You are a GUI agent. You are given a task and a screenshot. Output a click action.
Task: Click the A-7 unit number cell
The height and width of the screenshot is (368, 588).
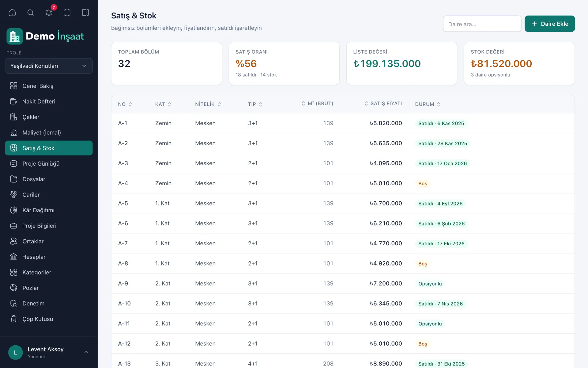point(123,243)
